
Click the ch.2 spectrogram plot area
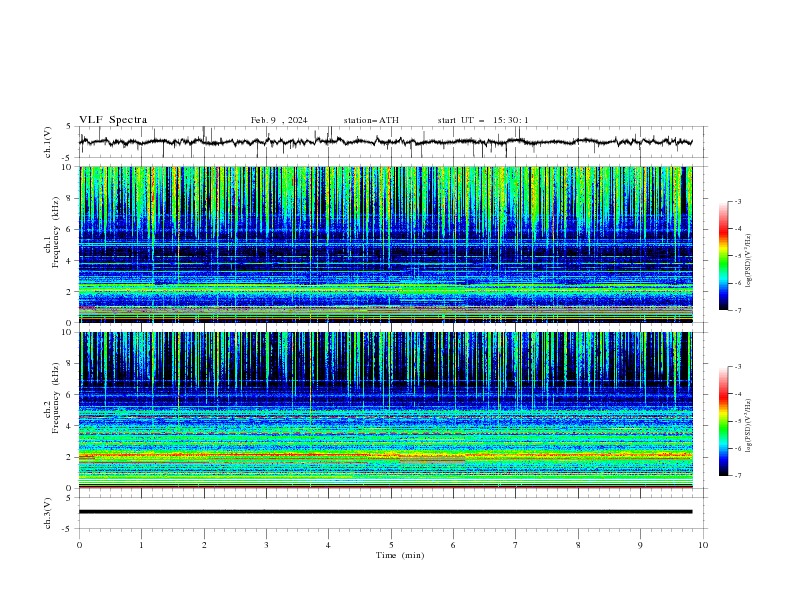point(385,410)
